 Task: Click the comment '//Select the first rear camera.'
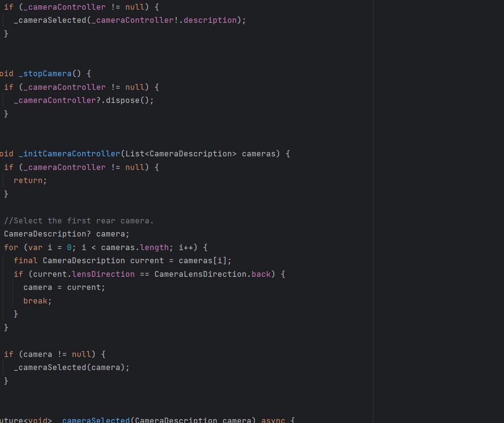coord(79,221)
